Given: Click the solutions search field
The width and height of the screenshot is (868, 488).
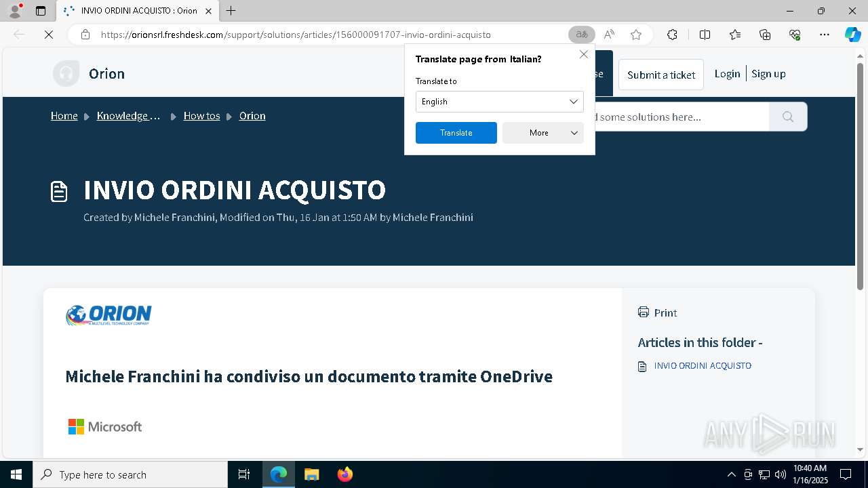Looking at the screenshot, I should point(682,117).
